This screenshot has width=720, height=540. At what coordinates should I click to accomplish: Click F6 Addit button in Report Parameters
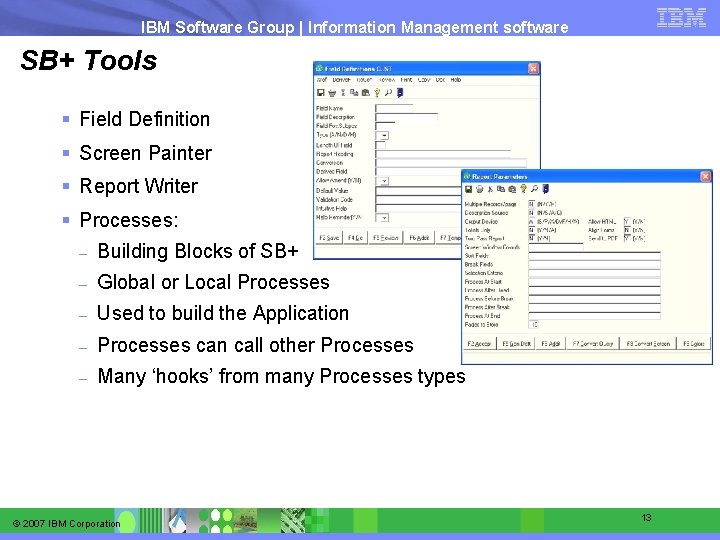coord(551,343)
